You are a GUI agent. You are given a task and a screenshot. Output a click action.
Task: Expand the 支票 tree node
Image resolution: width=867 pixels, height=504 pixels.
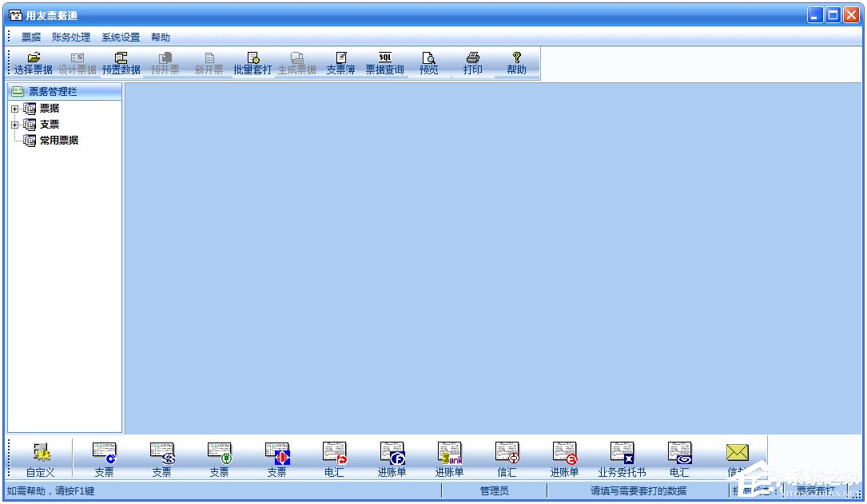click(x=14, y=125)
